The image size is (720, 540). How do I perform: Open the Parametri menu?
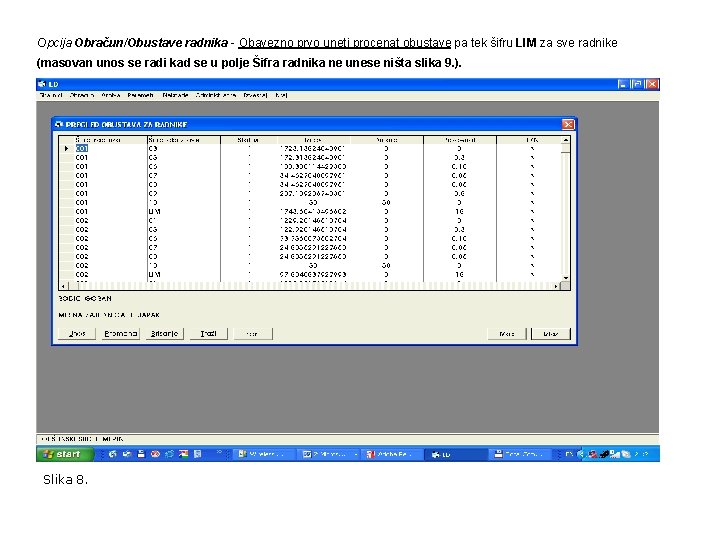click(x=141, y=95)
